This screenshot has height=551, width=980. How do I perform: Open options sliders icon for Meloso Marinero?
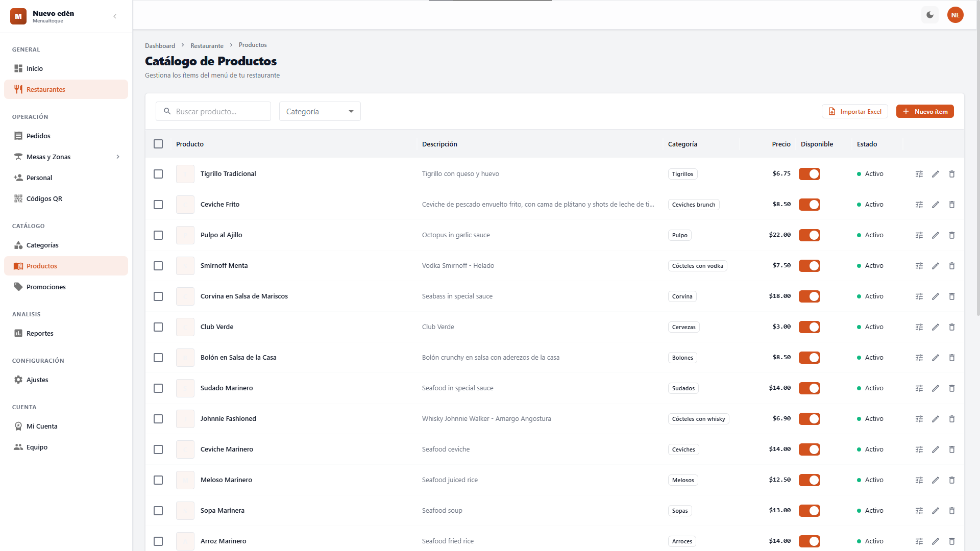click(919, 480)
